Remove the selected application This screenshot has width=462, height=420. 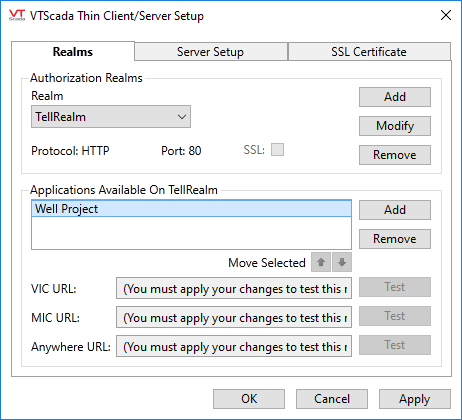tap(395, 239)
